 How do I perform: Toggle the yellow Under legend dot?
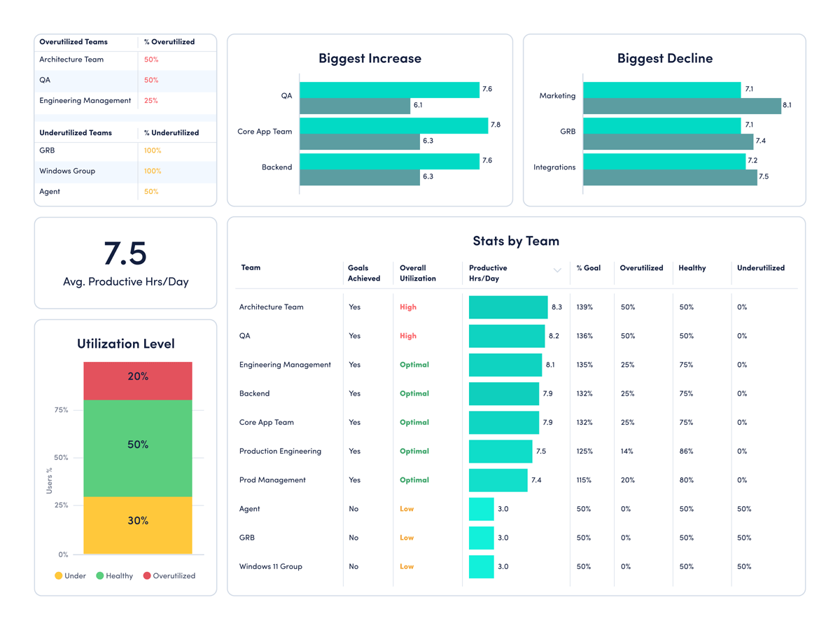pos(59,575)
